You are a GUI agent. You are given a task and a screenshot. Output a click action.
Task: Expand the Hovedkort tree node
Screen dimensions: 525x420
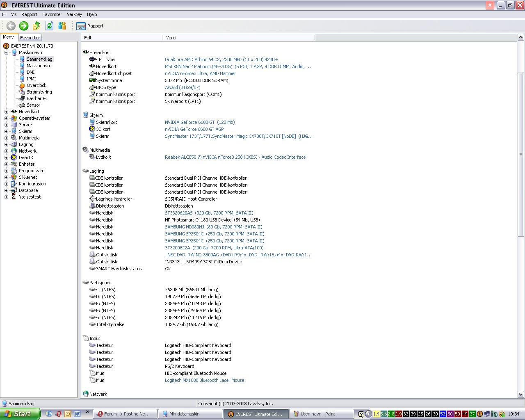(6, 112)
